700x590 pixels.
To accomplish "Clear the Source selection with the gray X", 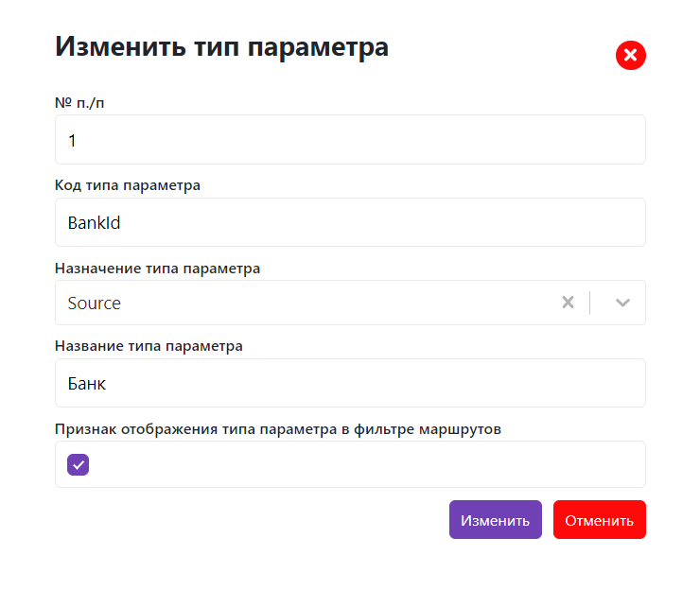I will (568, 303).
